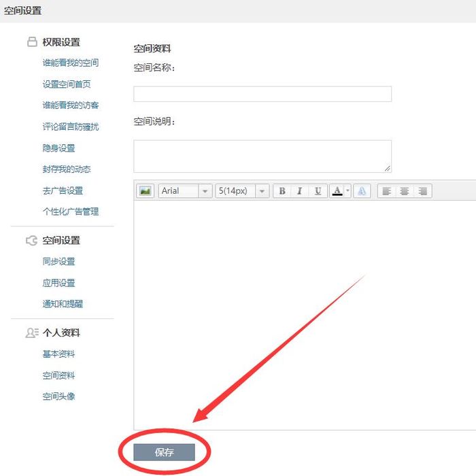This screenshot has width=476, height=476.
Task: Click the 空间设置 sidebar section heading
Action: coord(61,241)
